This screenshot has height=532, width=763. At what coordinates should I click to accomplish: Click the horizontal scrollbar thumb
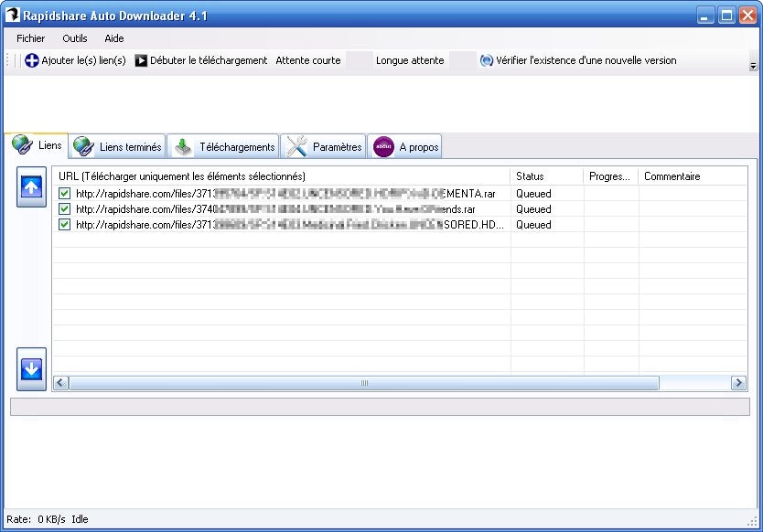[364, 383]
